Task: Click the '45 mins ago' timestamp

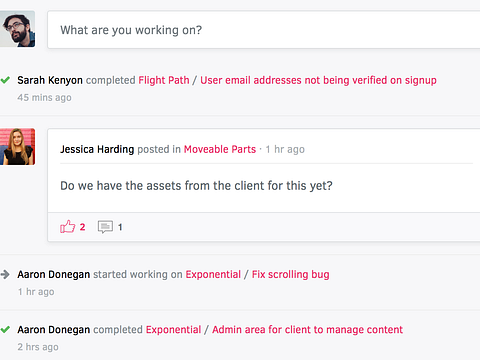Action: [44, 98]
